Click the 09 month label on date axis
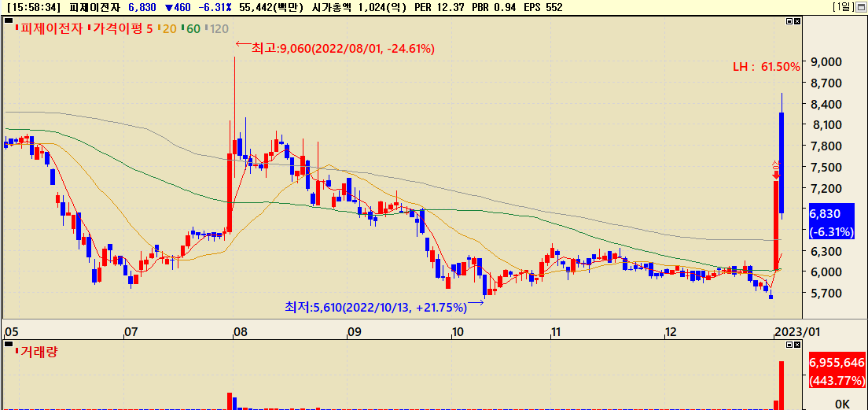The height and width of the screenshot is (410, 868). click(x=355, y=332)
